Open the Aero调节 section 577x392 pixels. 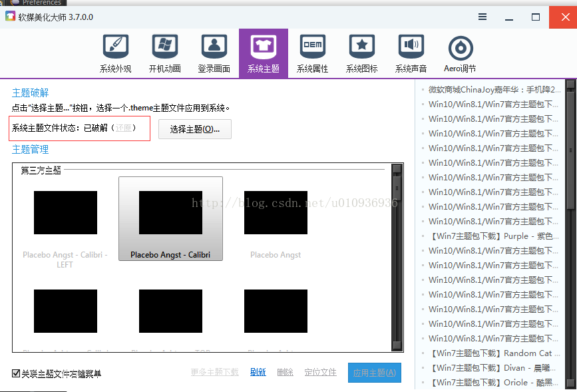click(461, 54)
